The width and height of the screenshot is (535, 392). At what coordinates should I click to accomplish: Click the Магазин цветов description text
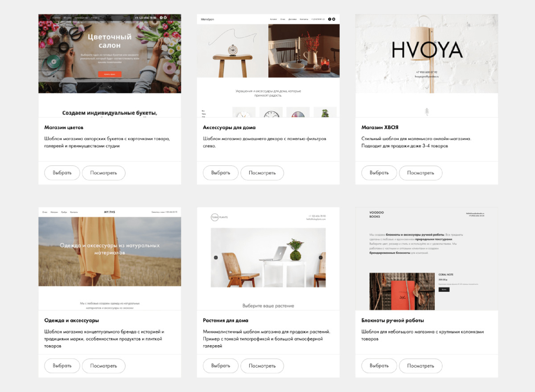click(x=107, y=142)
